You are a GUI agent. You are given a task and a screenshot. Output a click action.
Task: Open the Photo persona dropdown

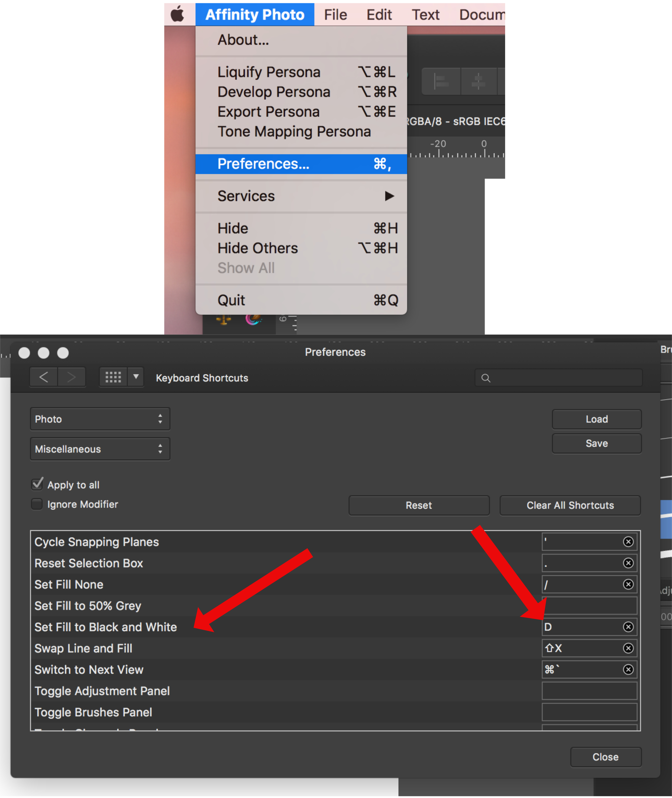tap(100, 419)
